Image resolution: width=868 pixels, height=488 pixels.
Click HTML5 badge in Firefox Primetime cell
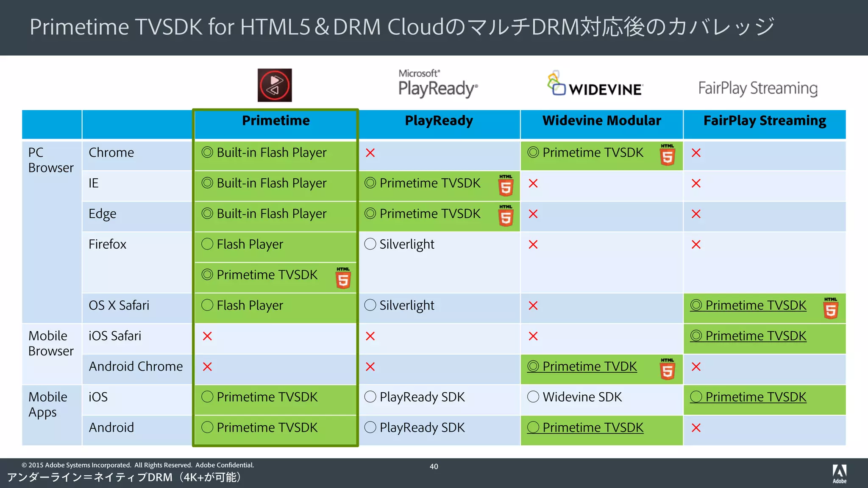[343, 278]
